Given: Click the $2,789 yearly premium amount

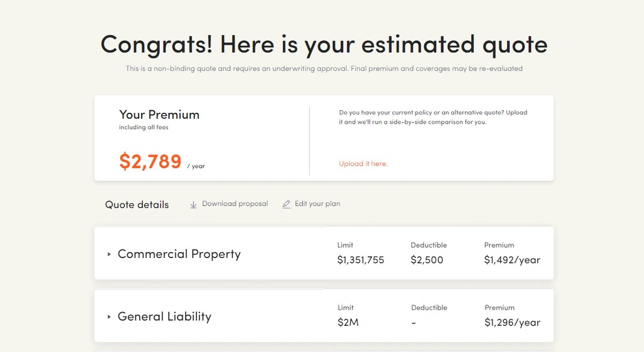Looking at the screenshot, I should [150, 161].
